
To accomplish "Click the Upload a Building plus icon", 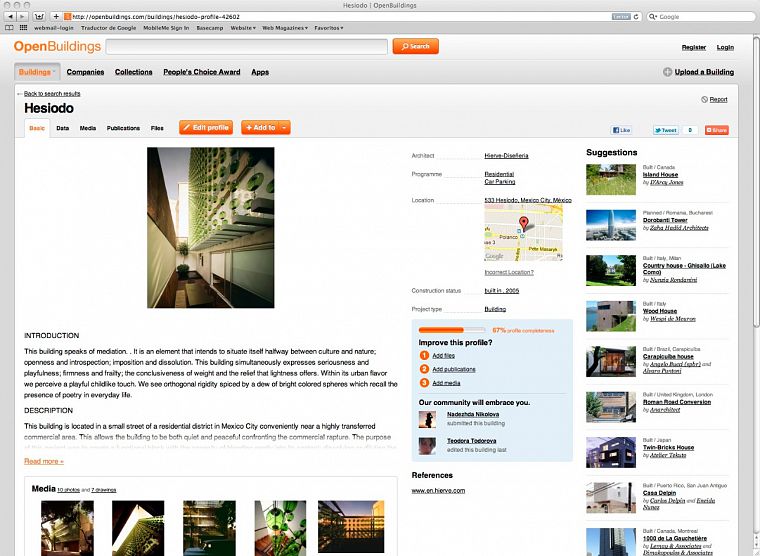I will tap(667, 72).
